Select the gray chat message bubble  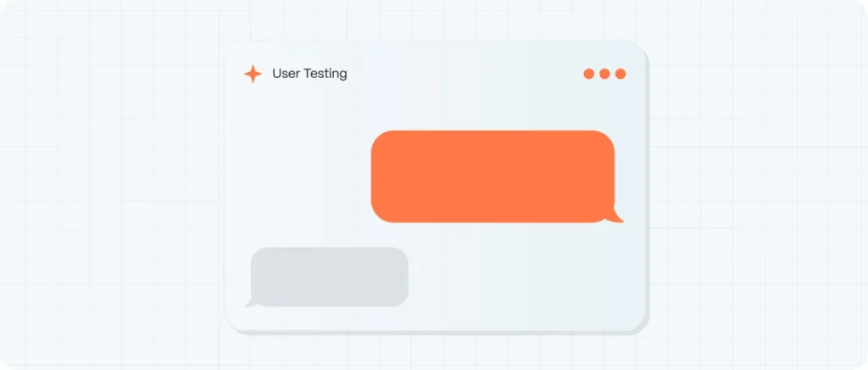(x=330, y=276)
